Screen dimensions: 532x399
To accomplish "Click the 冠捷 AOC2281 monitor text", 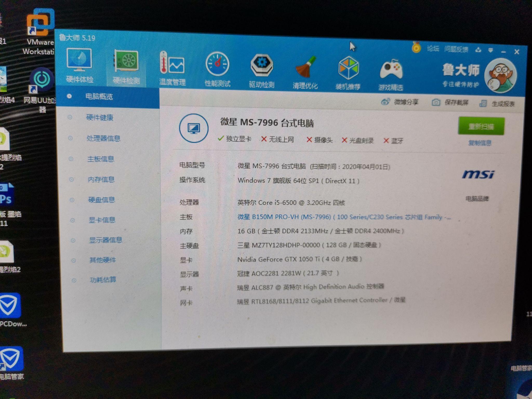I will [288, 273].
